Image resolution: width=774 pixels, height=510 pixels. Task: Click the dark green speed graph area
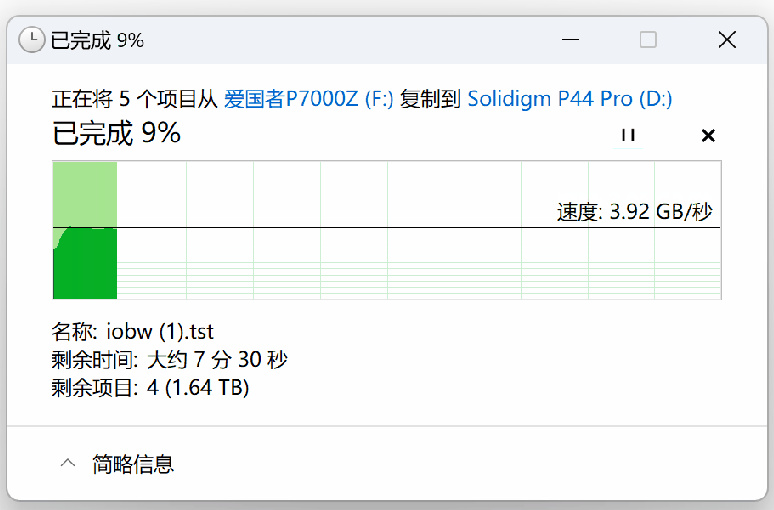86,267
